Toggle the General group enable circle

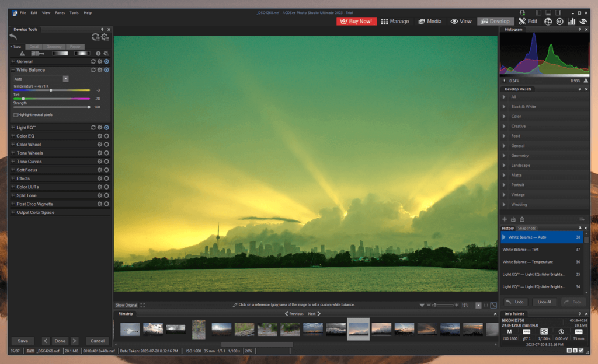pos(106,61)
